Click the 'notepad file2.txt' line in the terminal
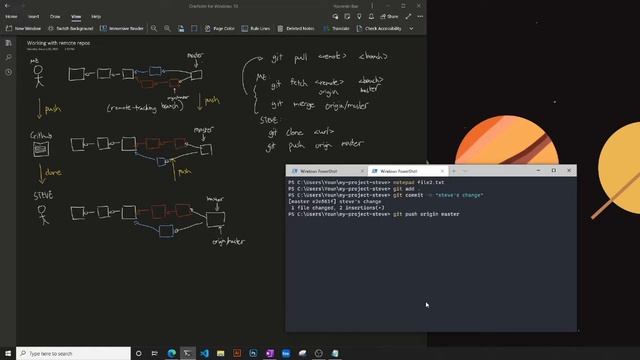 (x=366, y=182)
